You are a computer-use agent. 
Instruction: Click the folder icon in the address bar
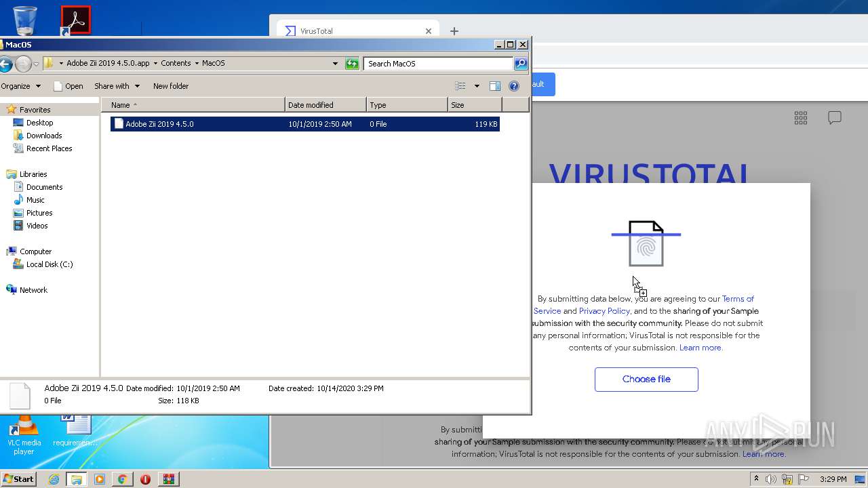pos(49,63)
